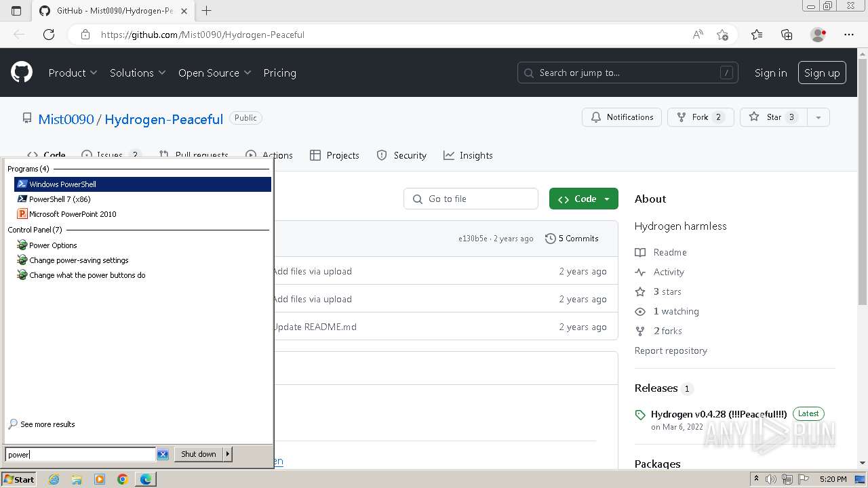Switch to the Insights tab
Screen dimensions: 868x488
(x=468, y=155)
